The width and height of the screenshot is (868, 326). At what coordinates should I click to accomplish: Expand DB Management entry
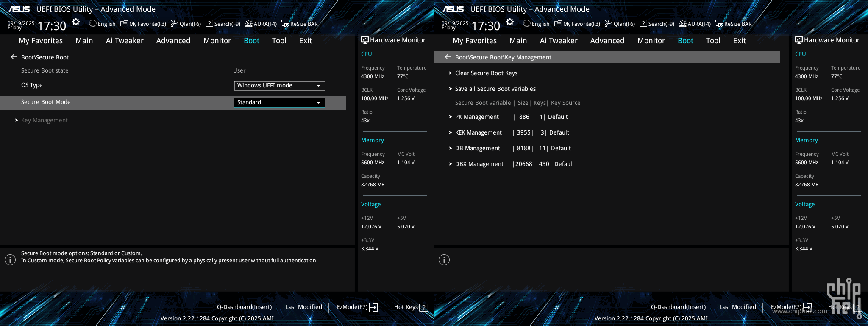click(510, 148)
